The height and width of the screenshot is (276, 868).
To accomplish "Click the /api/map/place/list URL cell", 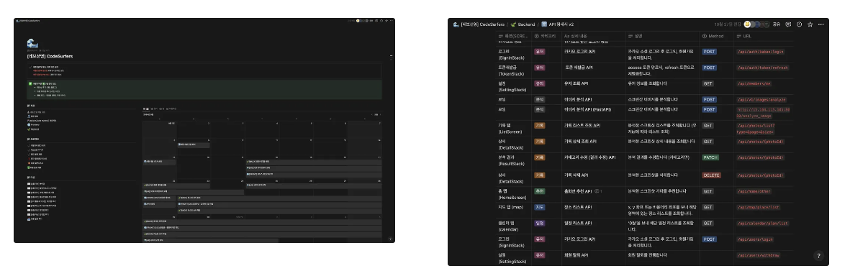I will (759, 207).
